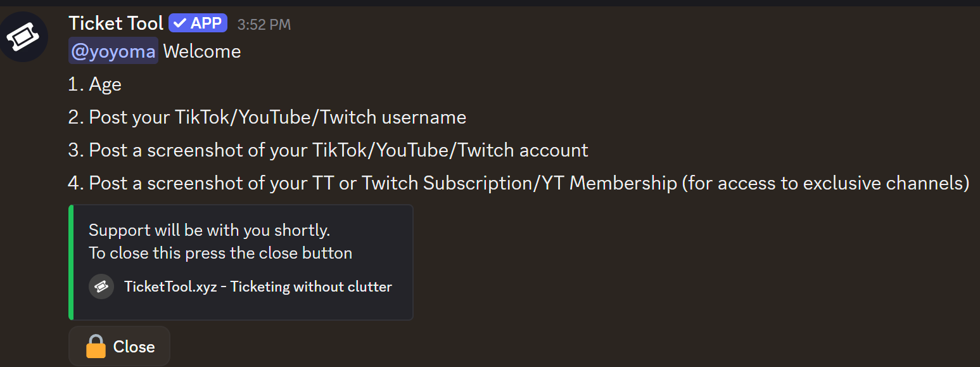Click the "1. Age" list line

(95, 84)
